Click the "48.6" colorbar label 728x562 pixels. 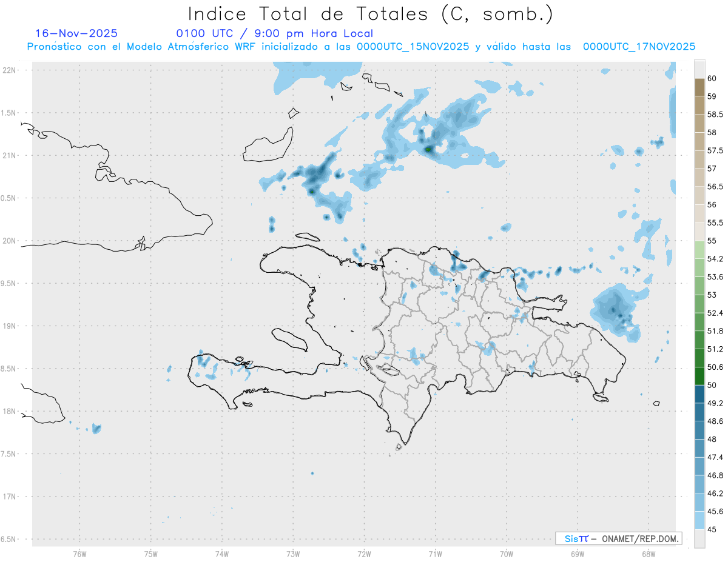[x=715, y=421]
